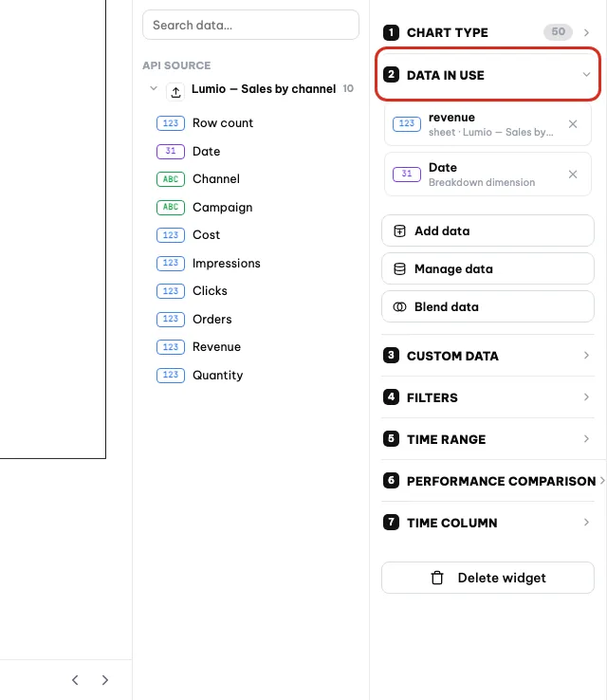
Task: Click the number type icon beside Revenue field
Action: [x=171, y=347]
